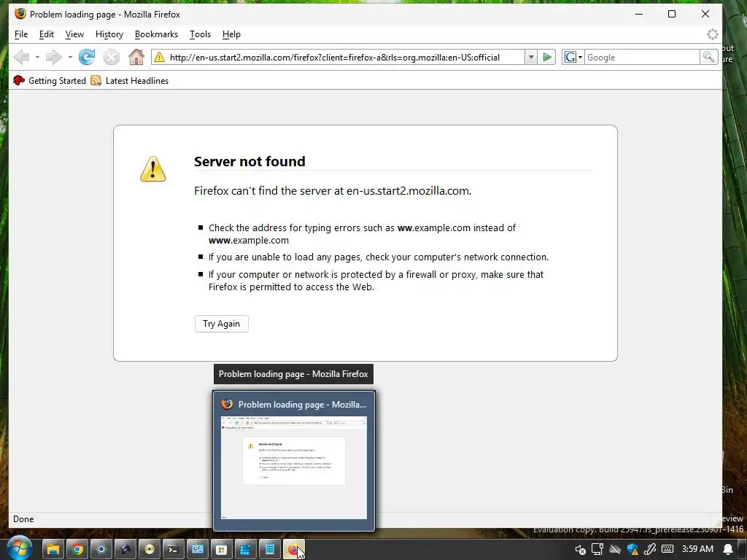Open the Windows Start orb

tap(19, 548)
